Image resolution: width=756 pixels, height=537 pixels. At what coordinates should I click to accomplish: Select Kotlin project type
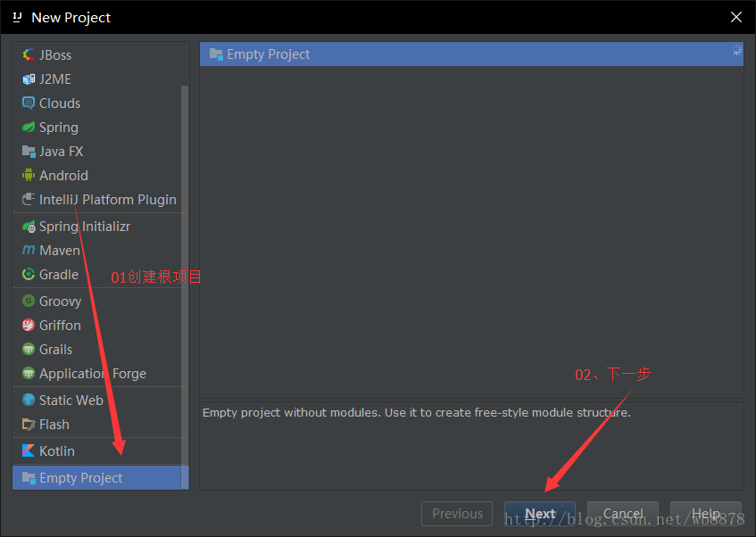97,450
